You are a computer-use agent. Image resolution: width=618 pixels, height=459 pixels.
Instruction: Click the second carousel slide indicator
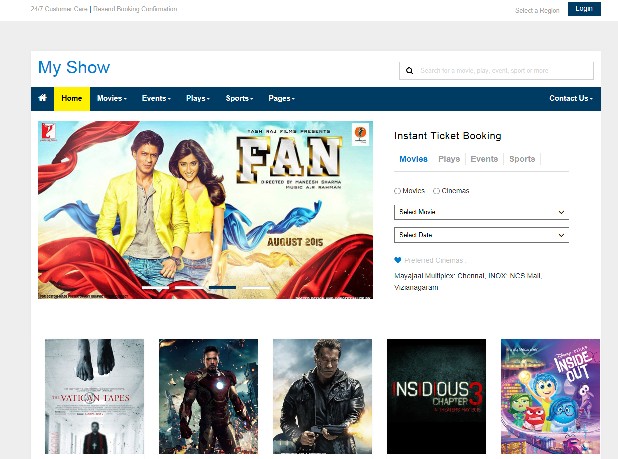pyautogui.click(x=189, y=288)
